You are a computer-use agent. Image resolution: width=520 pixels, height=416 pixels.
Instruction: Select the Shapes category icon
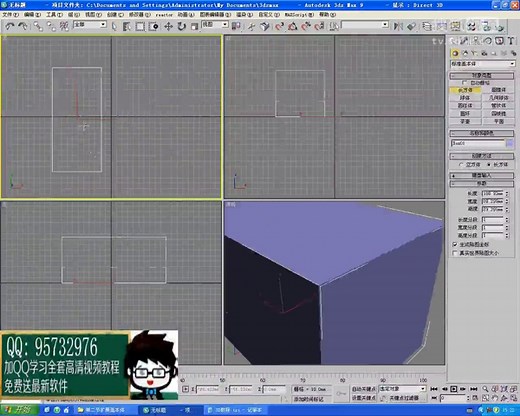[x=465, y=53]
